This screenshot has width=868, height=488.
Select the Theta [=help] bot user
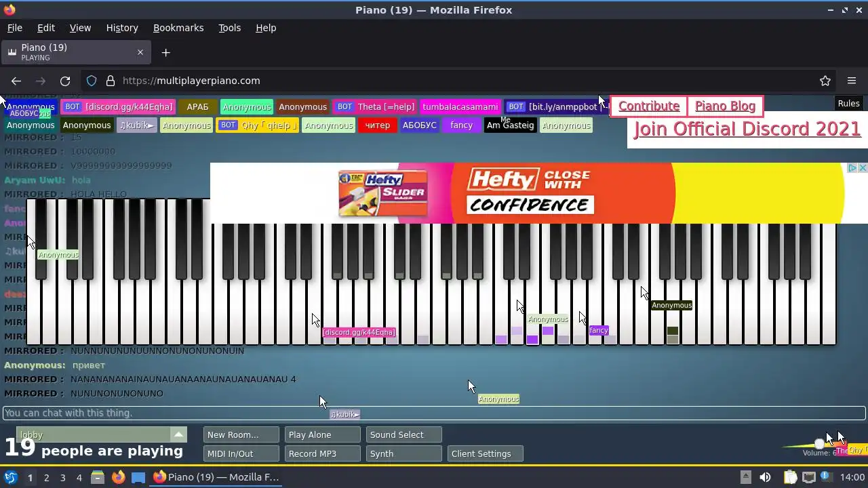click(375, 107)
